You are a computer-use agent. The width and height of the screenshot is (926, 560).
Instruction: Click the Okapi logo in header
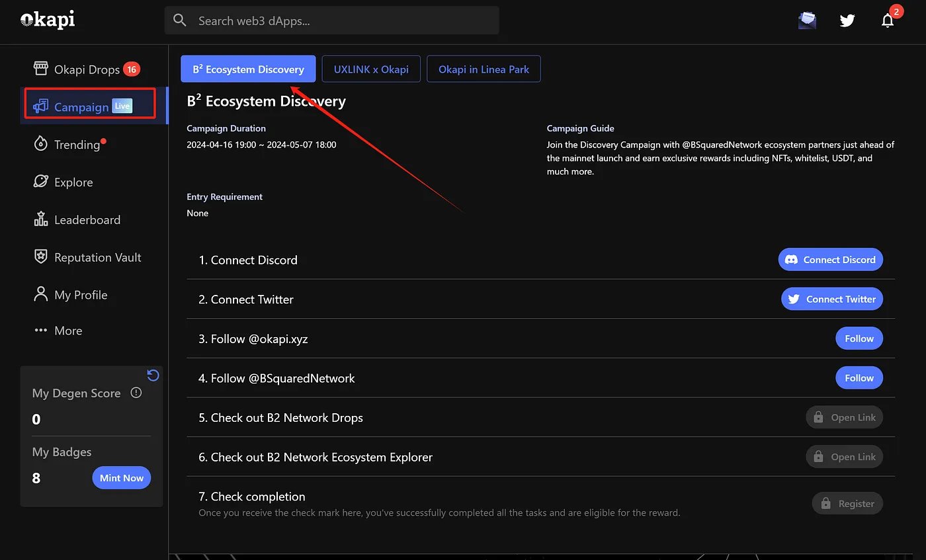click(x=48, y=20)
